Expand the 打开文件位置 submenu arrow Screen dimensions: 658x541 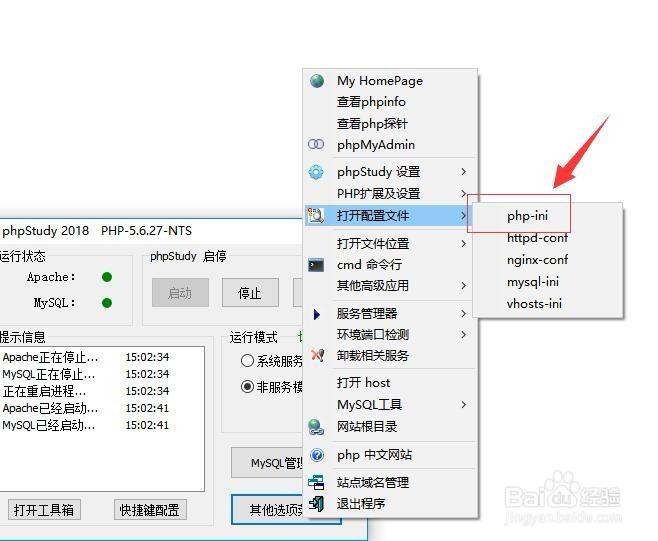pyautogui.click(x=463, y=243)
